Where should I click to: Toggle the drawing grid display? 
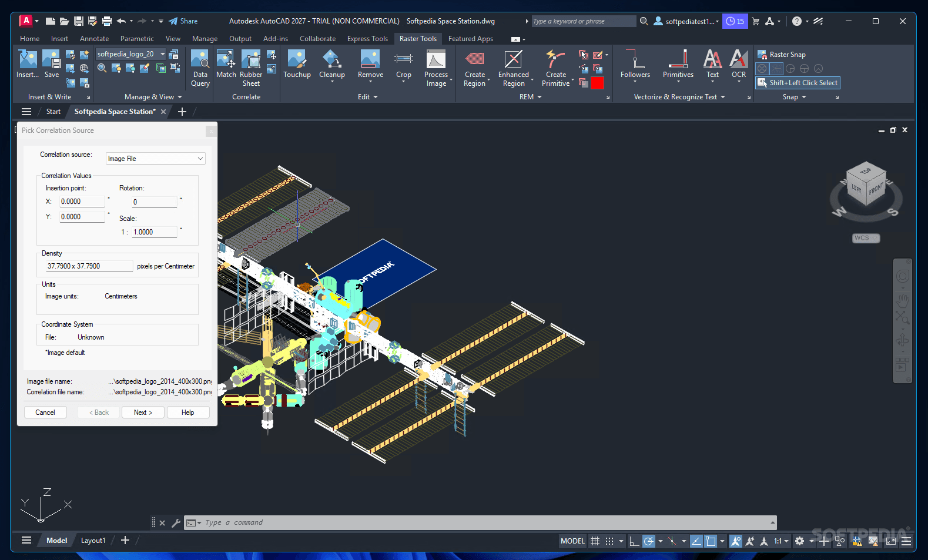click(595, 541)
